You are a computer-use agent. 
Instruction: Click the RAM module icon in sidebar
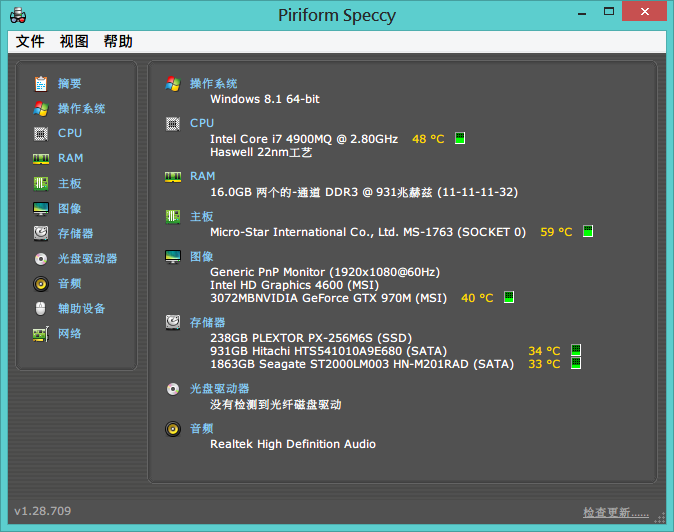pos(41,159)
